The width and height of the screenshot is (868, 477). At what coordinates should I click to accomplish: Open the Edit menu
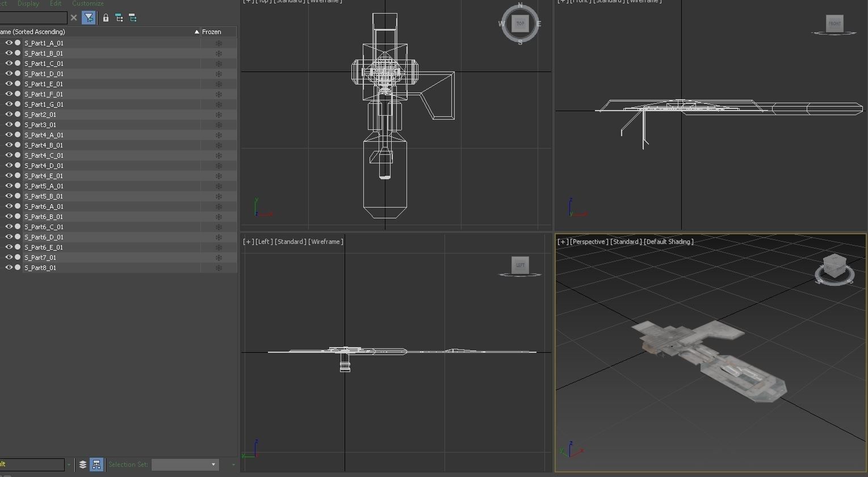(56, 3)
